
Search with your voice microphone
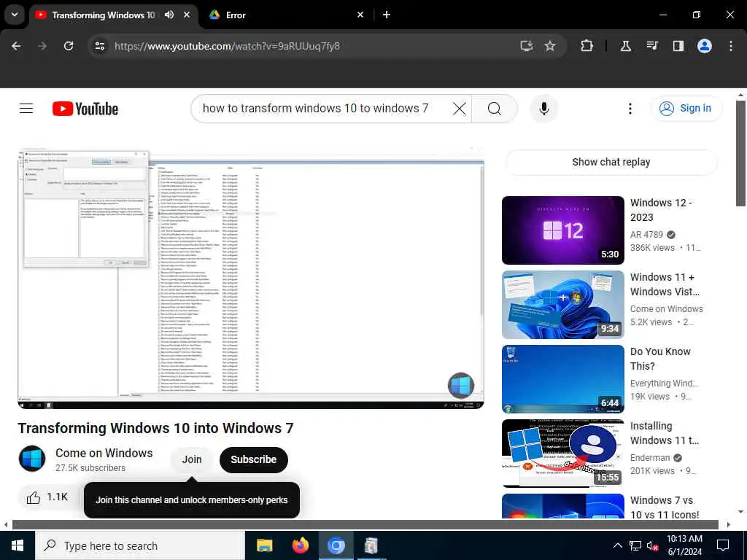pyautogui.click(x=544, y=109)
